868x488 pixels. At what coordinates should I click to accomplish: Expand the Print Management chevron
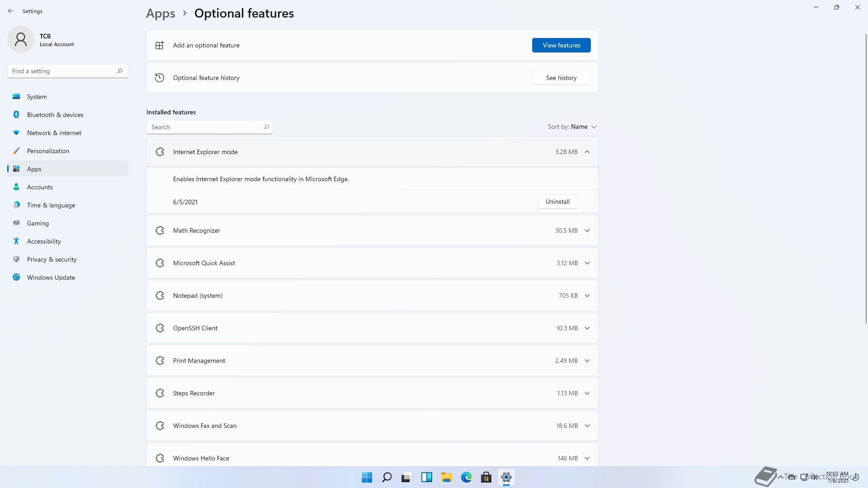[x=587, y=361]
